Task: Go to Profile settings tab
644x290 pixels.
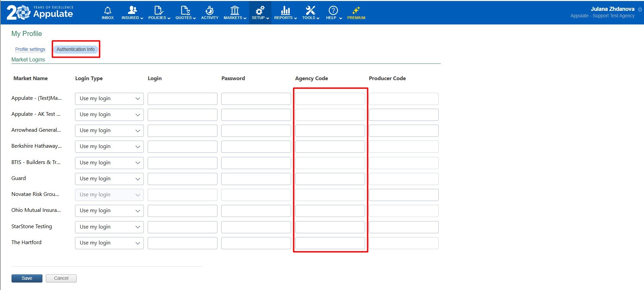Action: (30, 49)
